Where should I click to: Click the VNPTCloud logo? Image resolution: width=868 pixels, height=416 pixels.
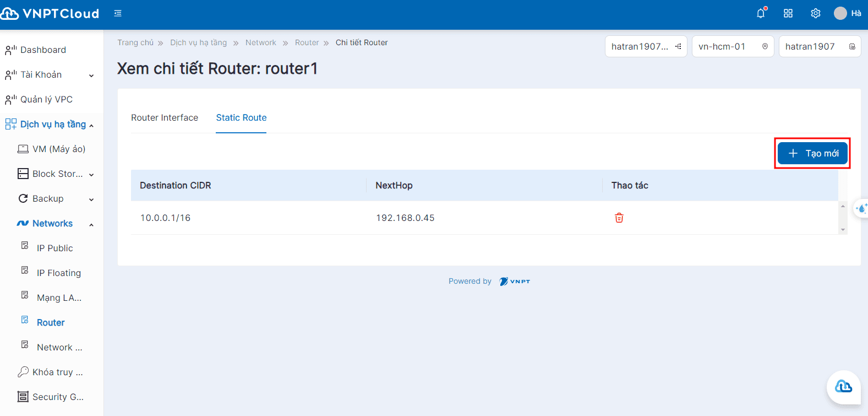tap(50, 13)
